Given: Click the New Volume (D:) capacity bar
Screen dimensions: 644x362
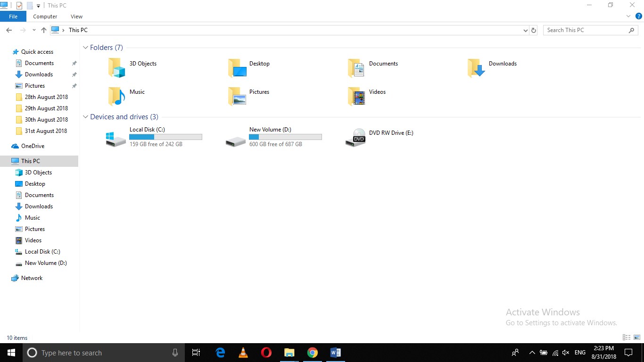Looking at the screenshot, I should click(x=285, y=137).
